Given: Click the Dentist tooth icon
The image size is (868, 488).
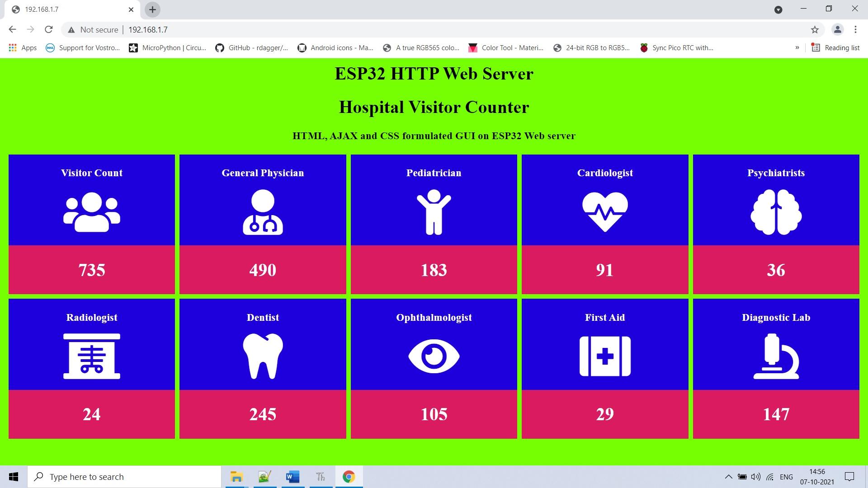Looking at the screenshot, I should (x=263, y=357).
